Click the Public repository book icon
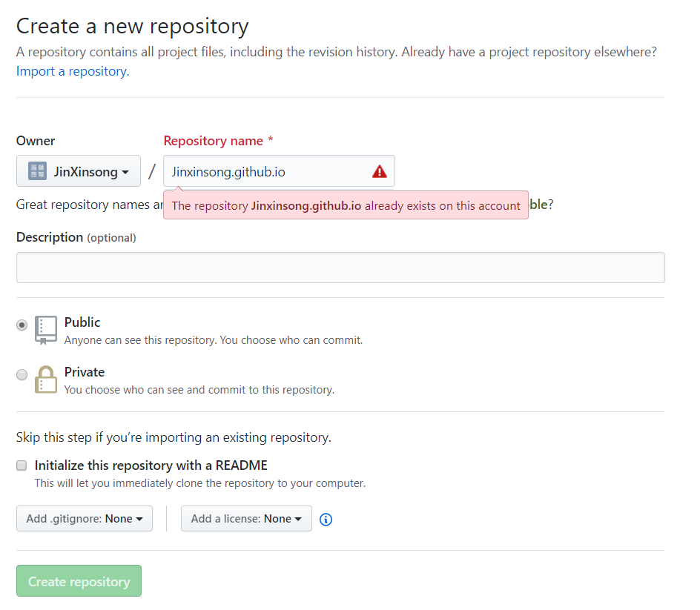This screenshot has width=700, height=610. (46, 331)
